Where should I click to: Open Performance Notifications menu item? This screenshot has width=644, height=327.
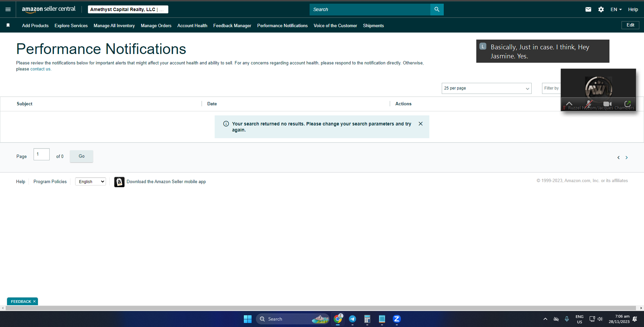pyautogui.click(x=282, y=25)
